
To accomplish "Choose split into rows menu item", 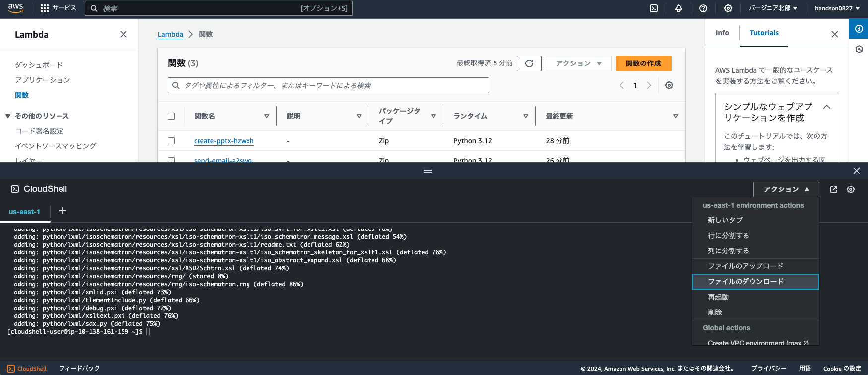I will (756, 236).
